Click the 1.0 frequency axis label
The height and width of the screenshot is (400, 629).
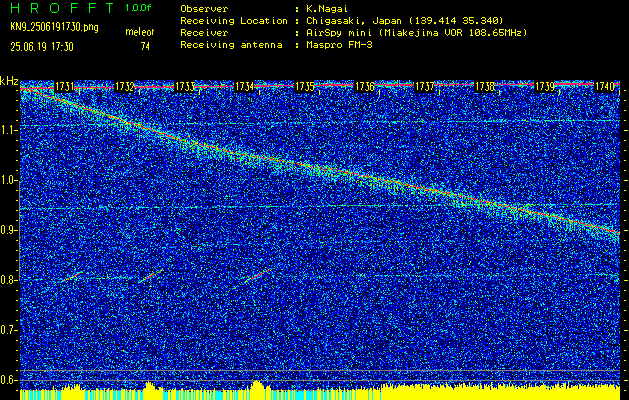[x=9, y=180]
